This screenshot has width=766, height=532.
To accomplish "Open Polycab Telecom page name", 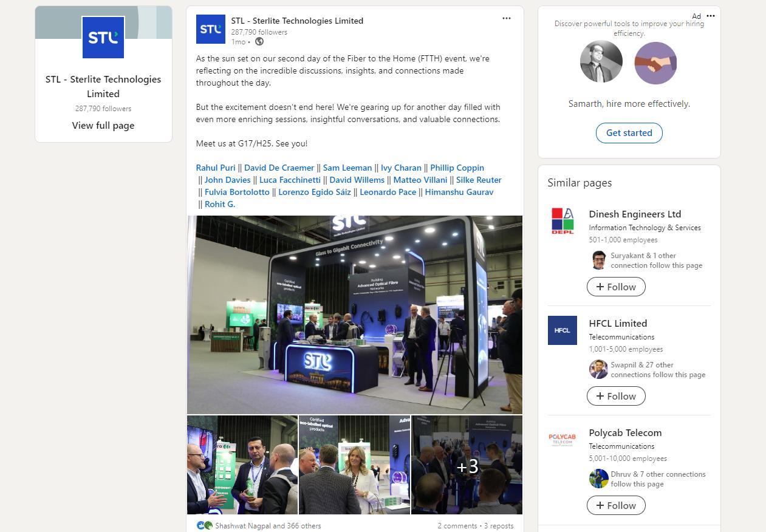I will 625,432.
